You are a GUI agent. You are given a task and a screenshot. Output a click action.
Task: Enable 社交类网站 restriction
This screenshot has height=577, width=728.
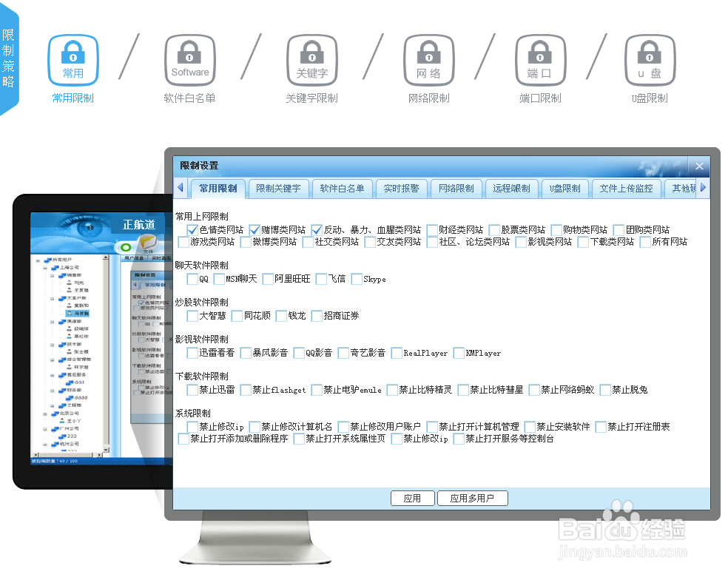pyautogui.click(x=308, y=242)
